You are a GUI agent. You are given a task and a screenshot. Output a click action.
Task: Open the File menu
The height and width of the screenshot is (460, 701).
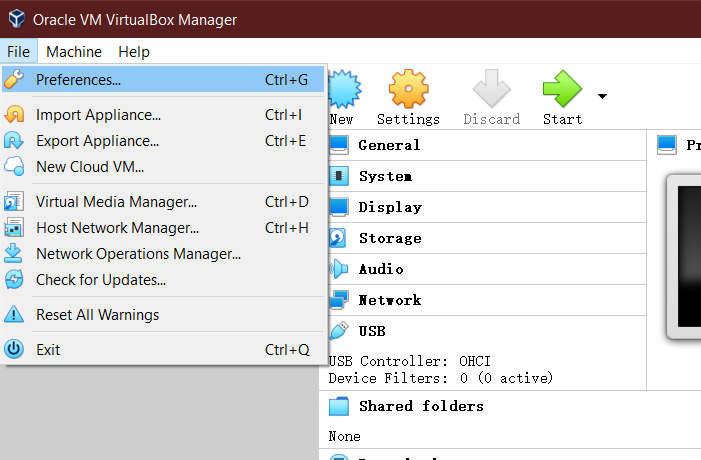click(x=18, y=51)
